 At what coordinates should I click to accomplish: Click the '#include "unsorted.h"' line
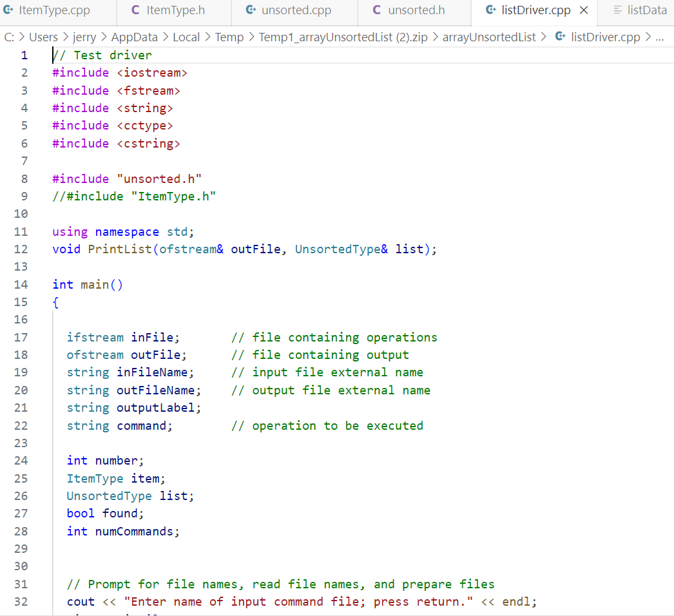[x=127, y=179]
